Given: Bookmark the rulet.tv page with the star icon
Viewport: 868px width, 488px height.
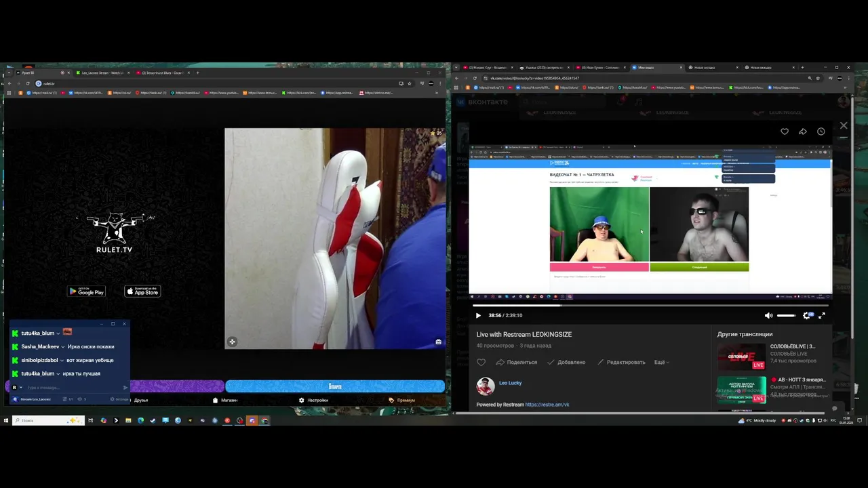Looking at the screenshot, I should coord(409,83).
